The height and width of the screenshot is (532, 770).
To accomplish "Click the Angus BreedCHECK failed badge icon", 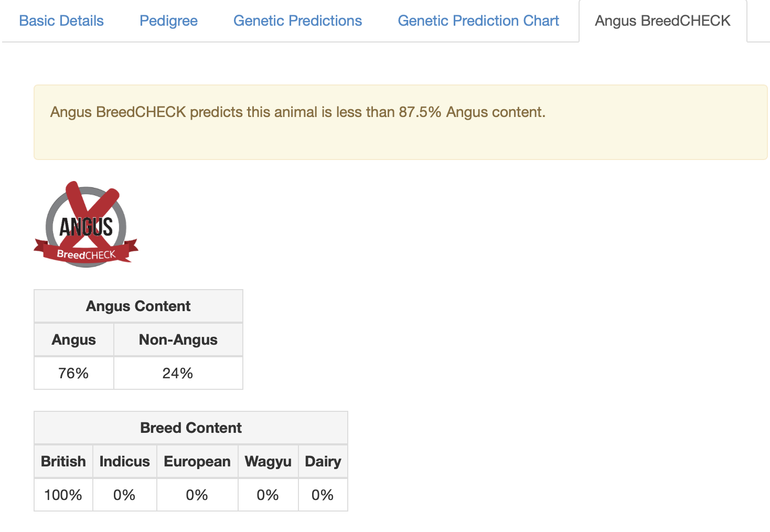I will (x=86, y=225).
